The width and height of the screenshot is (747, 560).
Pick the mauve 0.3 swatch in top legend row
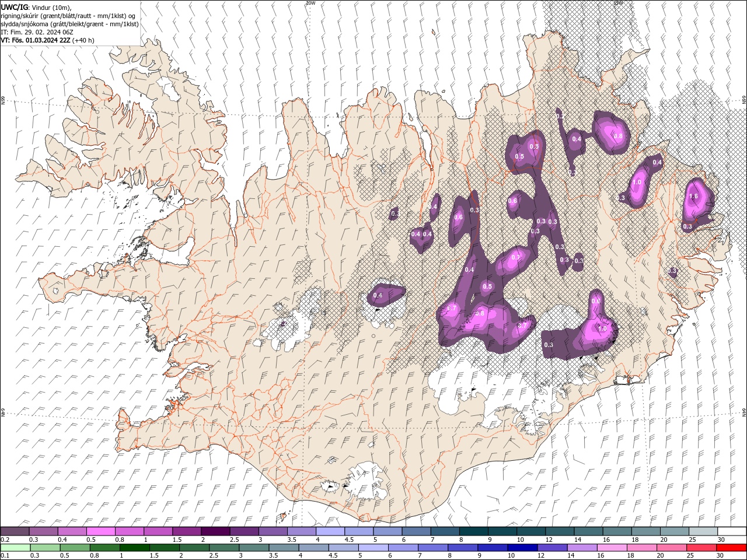pyautogui.click(x=44, y=531)
